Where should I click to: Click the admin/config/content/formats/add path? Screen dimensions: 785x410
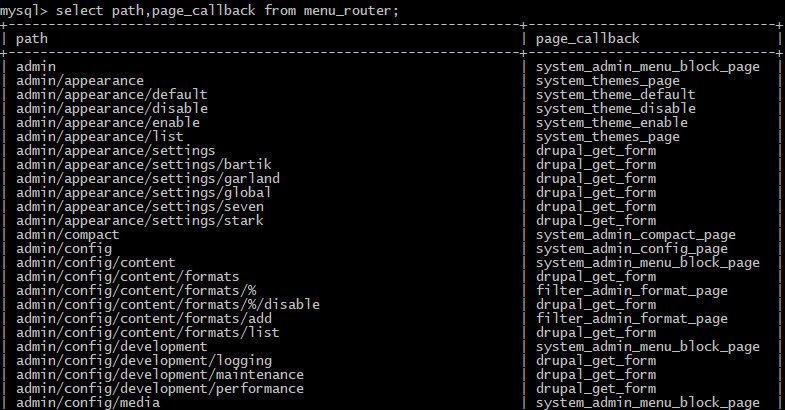(148, 318)
